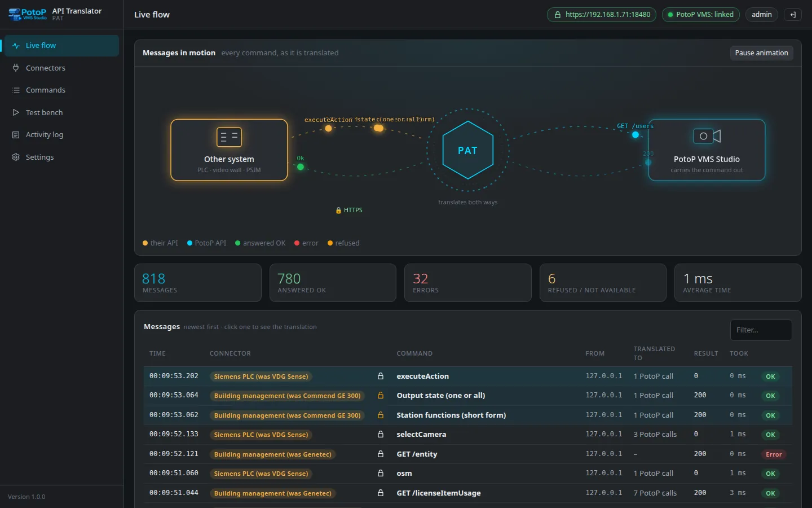This screenshot has height=508, width=812.
Task: Click the cyan 'PotoP API' legend dot
Action: pyautogui.click(x=190, y=243)
